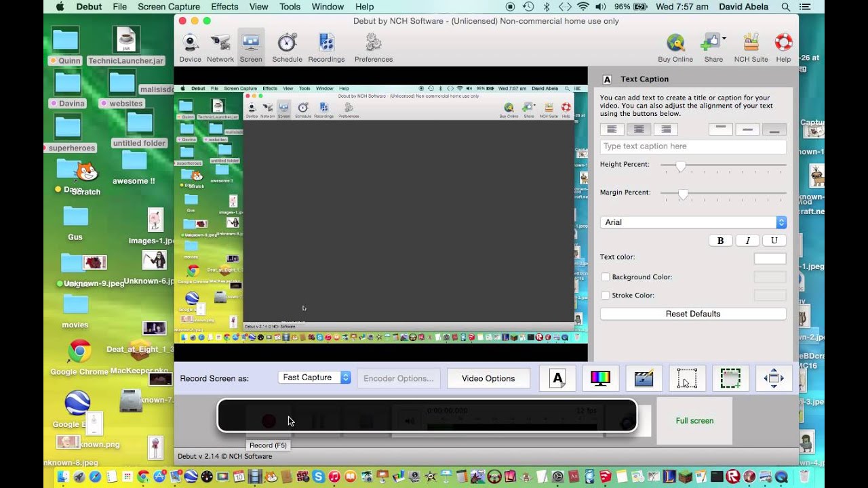This screenshot has height=488, width=868.
Task: Open the Screen Capture menu
Action: coord(169,7)
